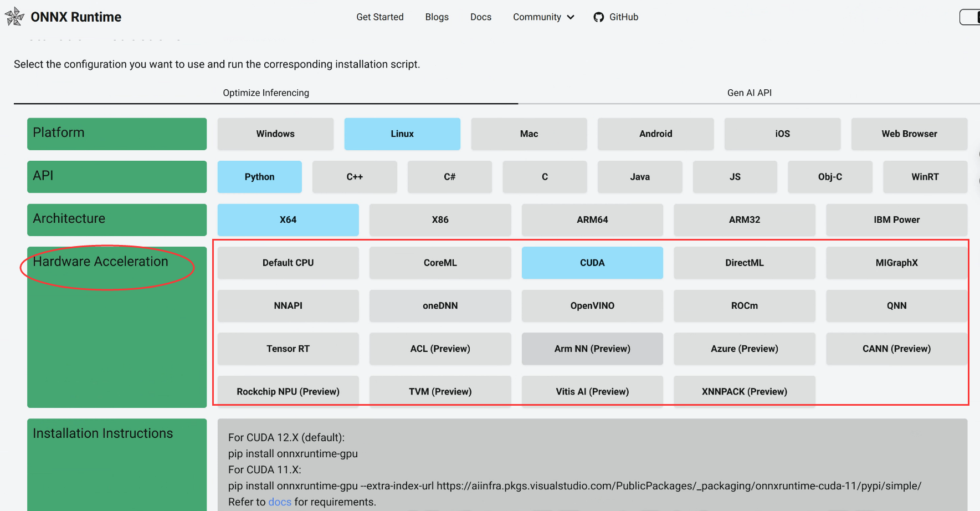Click the 'pip install onnxruntime-gpu' command line
Image resolution: width=980 pixels, height=511 pixels.
tap(293, 453)
